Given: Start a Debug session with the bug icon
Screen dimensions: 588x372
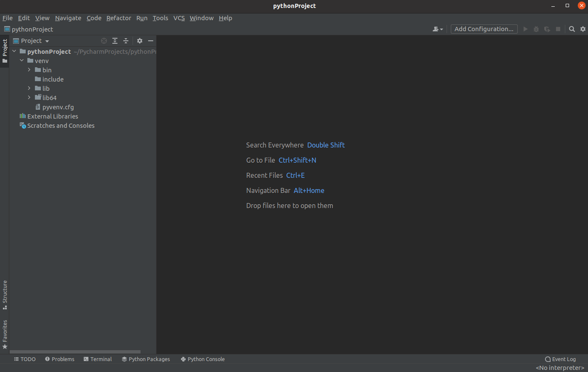Looking at the screenshot, I should (536, 29).
